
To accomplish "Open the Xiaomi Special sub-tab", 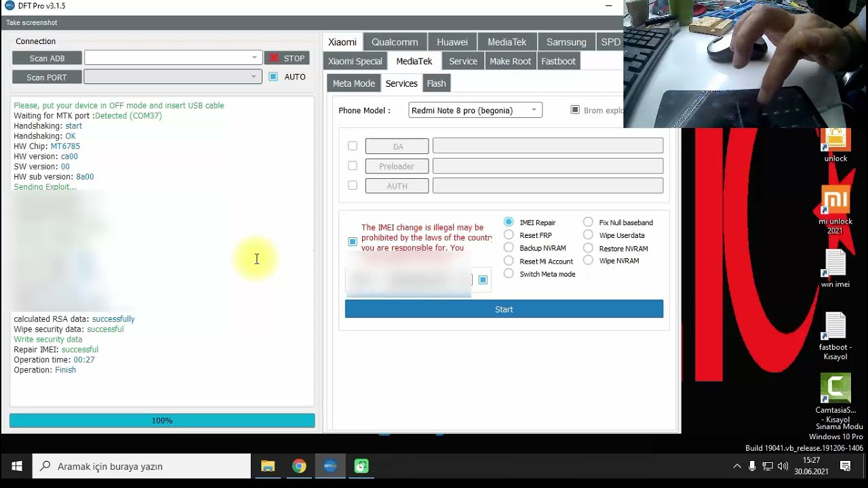I will [355, 61].
